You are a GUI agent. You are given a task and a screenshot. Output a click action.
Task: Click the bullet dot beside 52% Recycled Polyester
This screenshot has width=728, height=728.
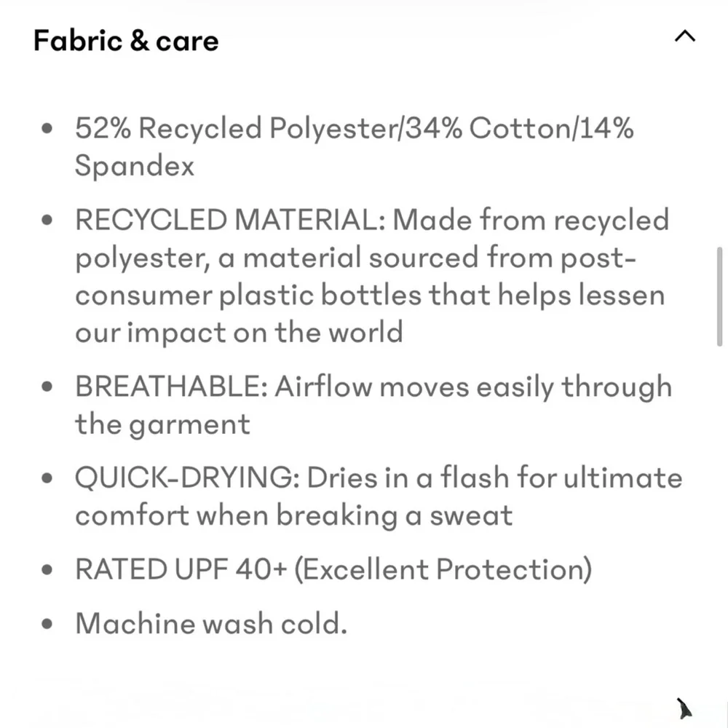pos(48,130)
